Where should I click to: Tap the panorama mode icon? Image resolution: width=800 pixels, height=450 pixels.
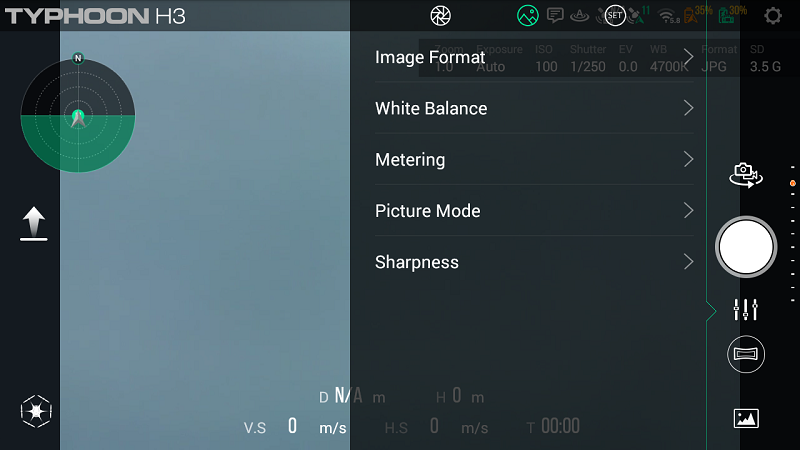tap(746, 354)
